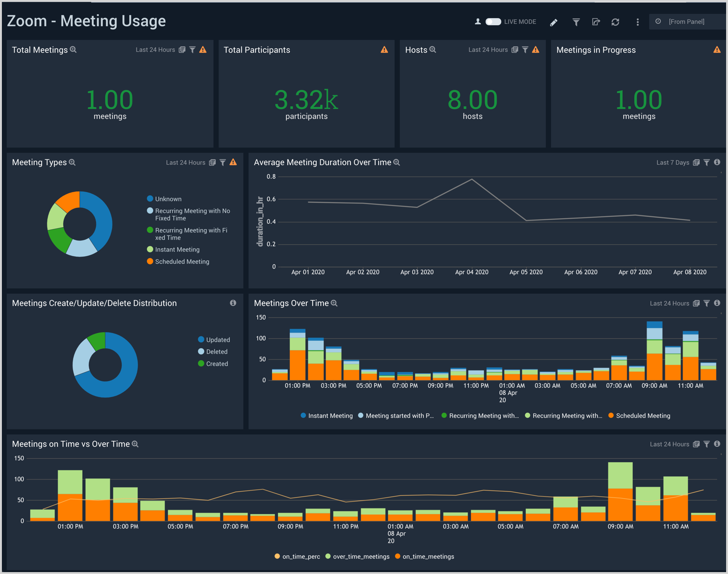Toggle the LIVE MODE switch
Image resolution: width=728 pixels, height=574 pixels.
[493, 21]
